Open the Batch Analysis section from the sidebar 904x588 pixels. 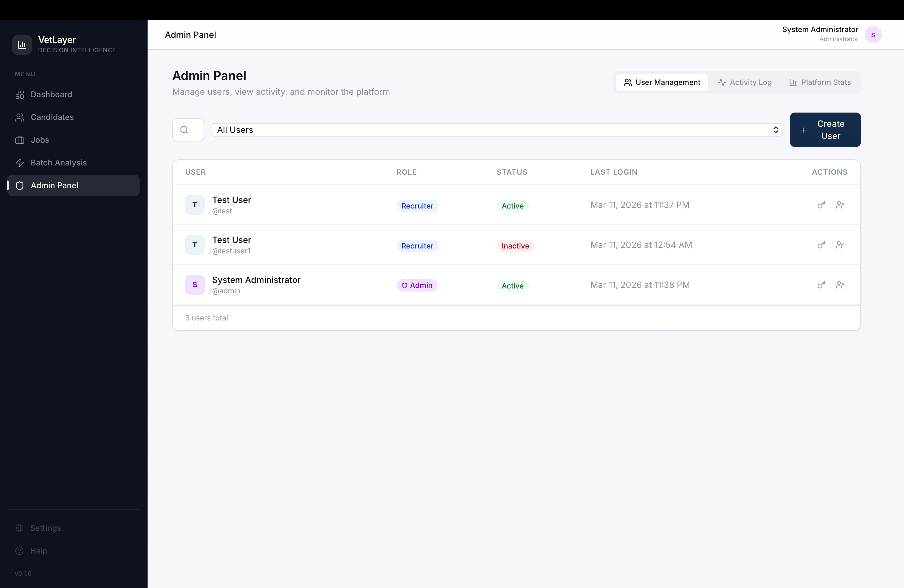tap(58, 163)
